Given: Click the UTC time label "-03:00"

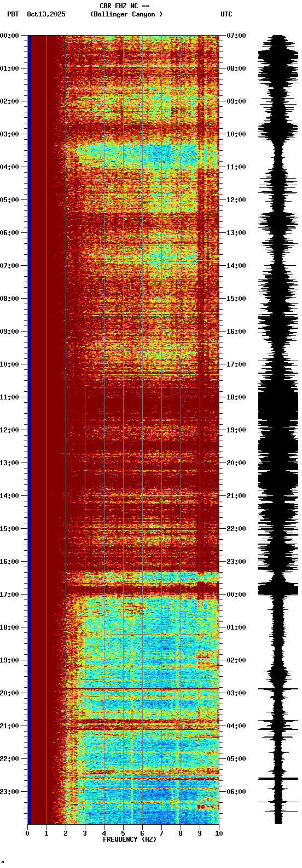Looking at the screenshot, I should click(x=236, y=693).
